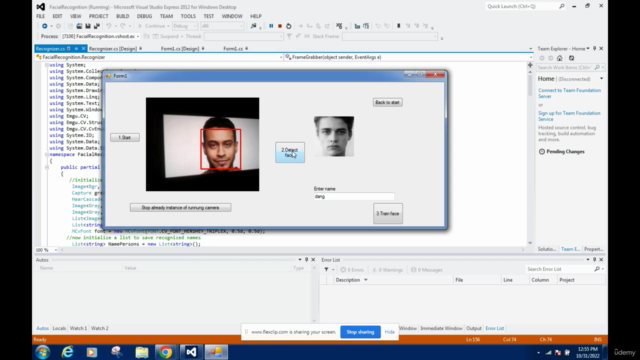Image resolution: width=640 pixels, height=360 pixels.
Task: Click the Restart debugging icon
Action: (x=289, y=26)
